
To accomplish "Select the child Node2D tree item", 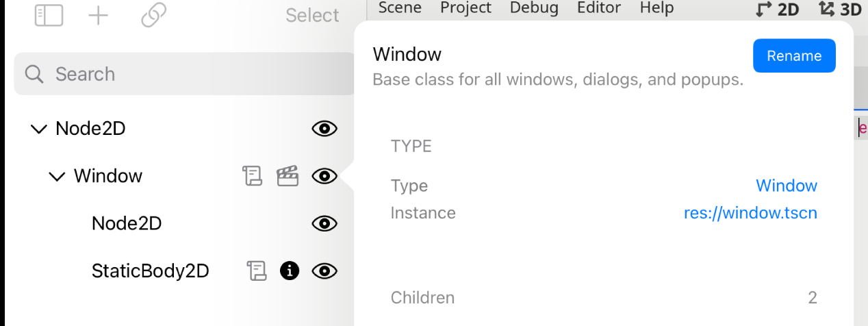I will tap(127, 223).
